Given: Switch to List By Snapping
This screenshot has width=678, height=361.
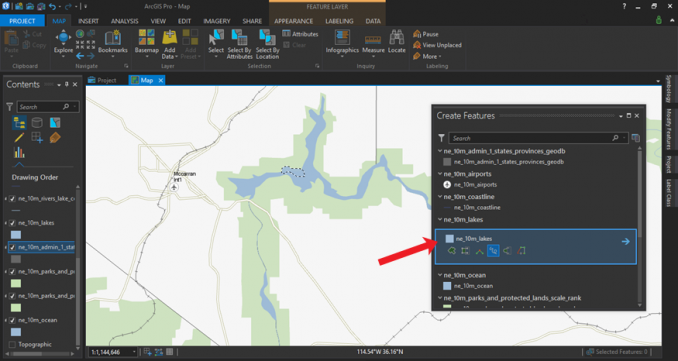Looking at the screenshot, I should [37, 138].
